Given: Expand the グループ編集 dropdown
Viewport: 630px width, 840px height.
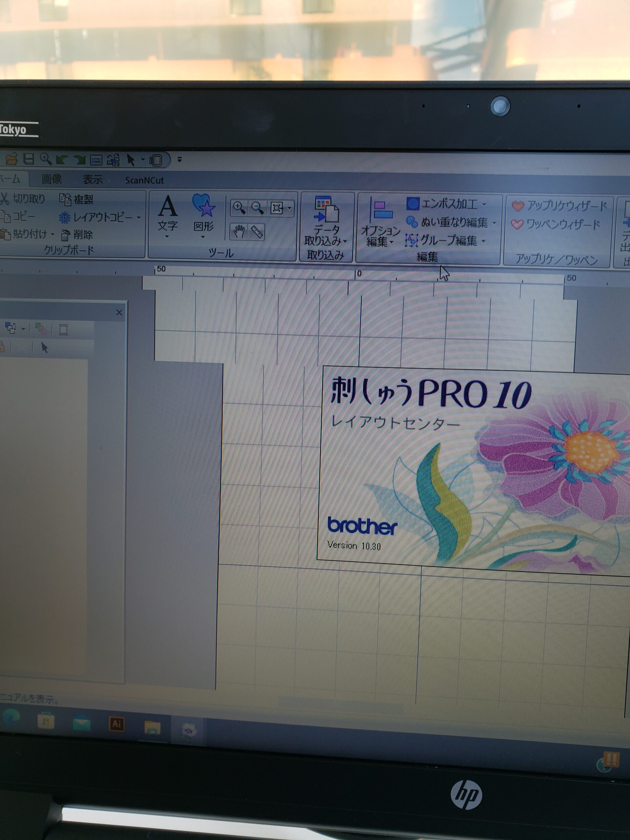Looking at the screenshot, I should (x=483, y=241).
